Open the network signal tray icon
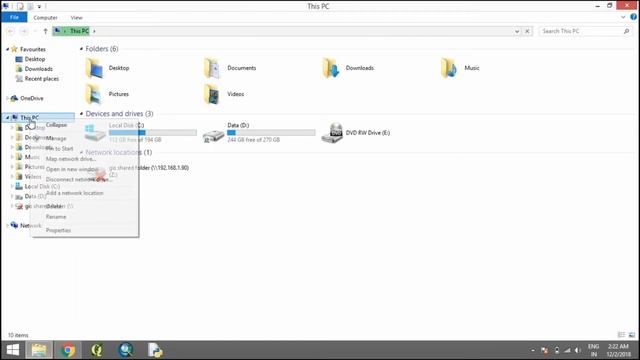This screenshot has width=640, height=360. coord(567,350)
